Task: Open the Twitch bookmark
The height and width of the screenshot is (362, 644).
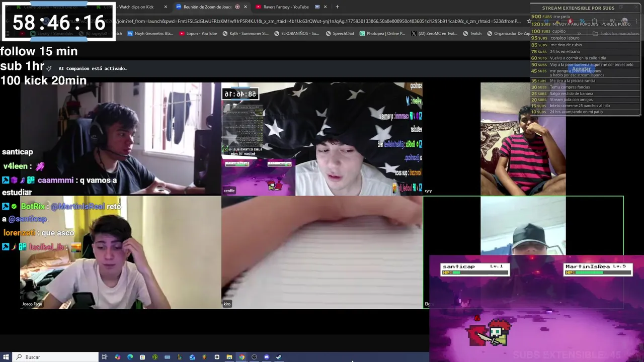Action: coord(472,34)
